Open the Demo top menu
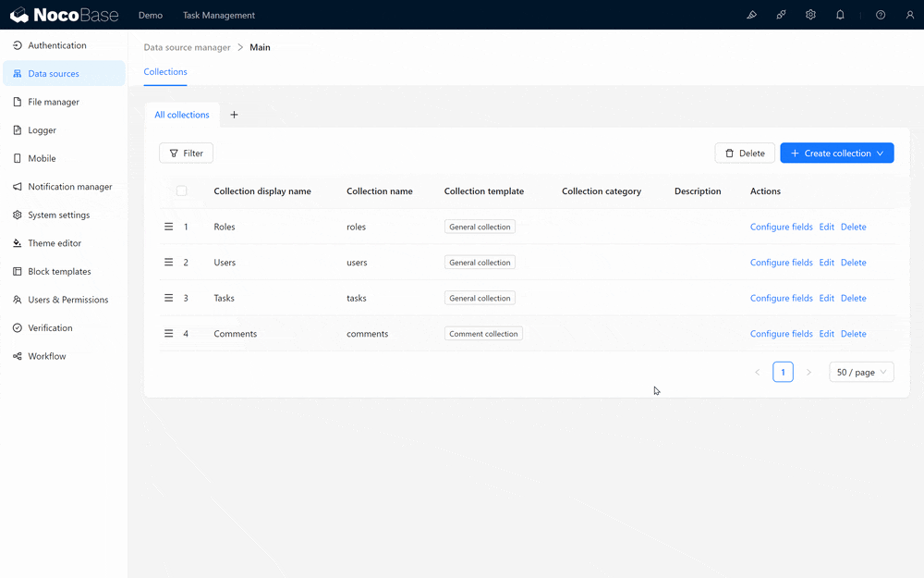This screenshot has height=578, width=924. pyautogui.click(x=151, y=15)
